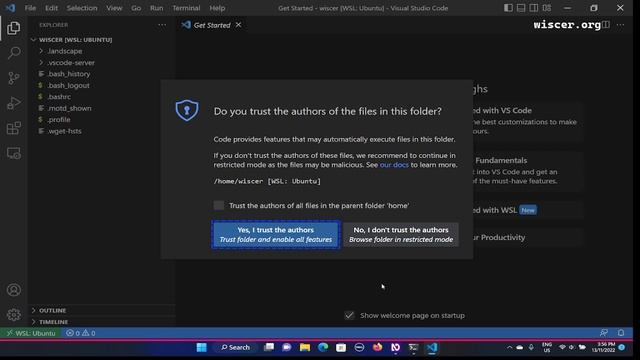Open the Terminal menu
Screen dimensions: 640x360
(186, 8)
